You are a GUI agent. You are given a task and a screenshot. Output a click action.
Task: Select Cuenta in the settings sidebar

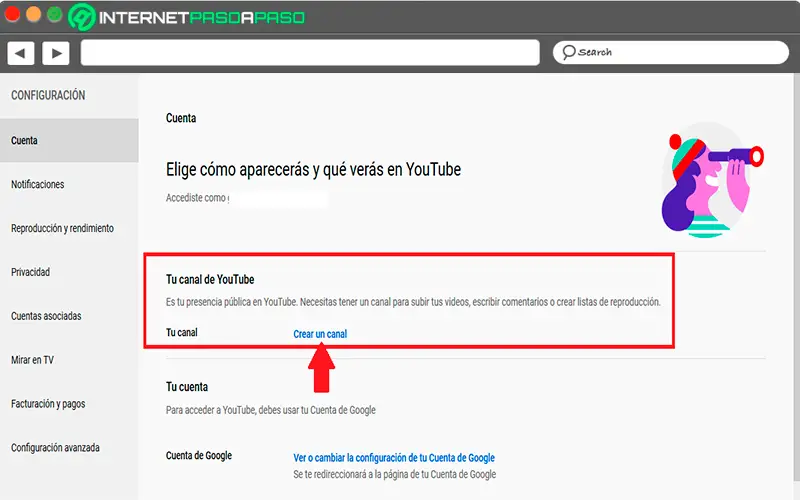(69, 140)
